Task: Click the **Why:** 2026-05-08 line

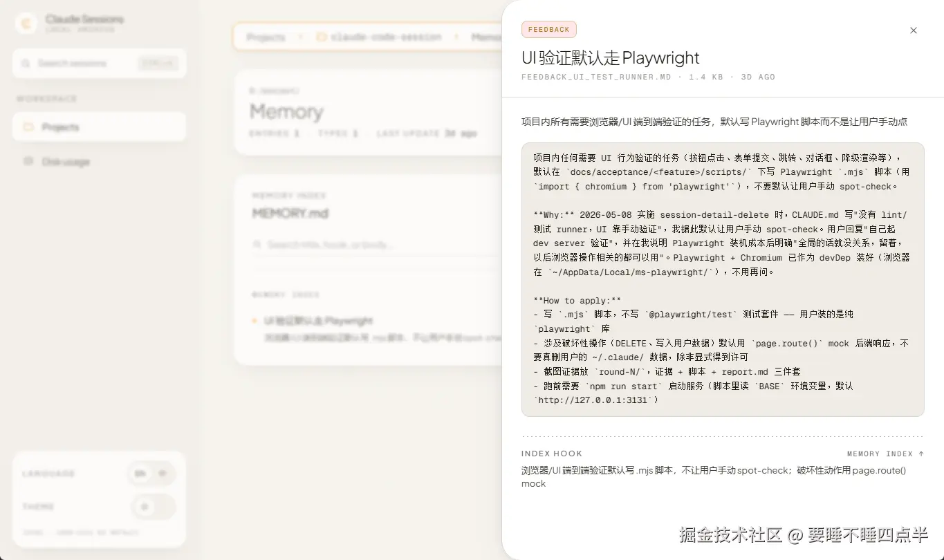Action: pos(720,215)
